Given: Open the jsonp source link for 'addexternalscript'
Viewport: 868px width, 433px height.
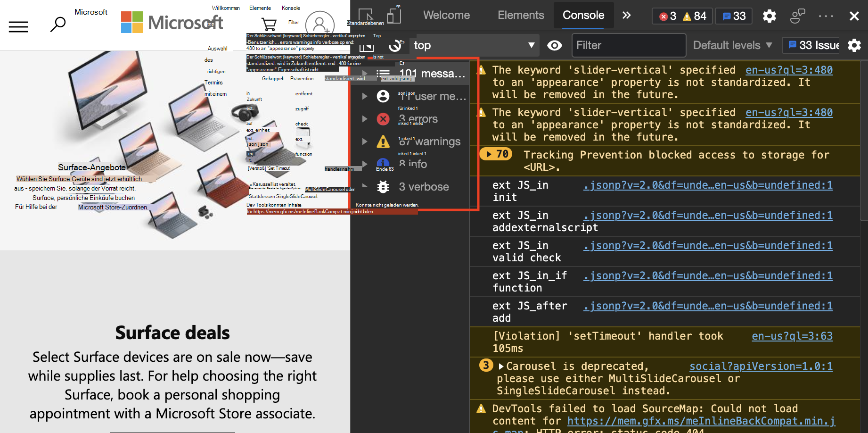Looking at the screenshot, I should pyautogui.click(x=708, y=215).
